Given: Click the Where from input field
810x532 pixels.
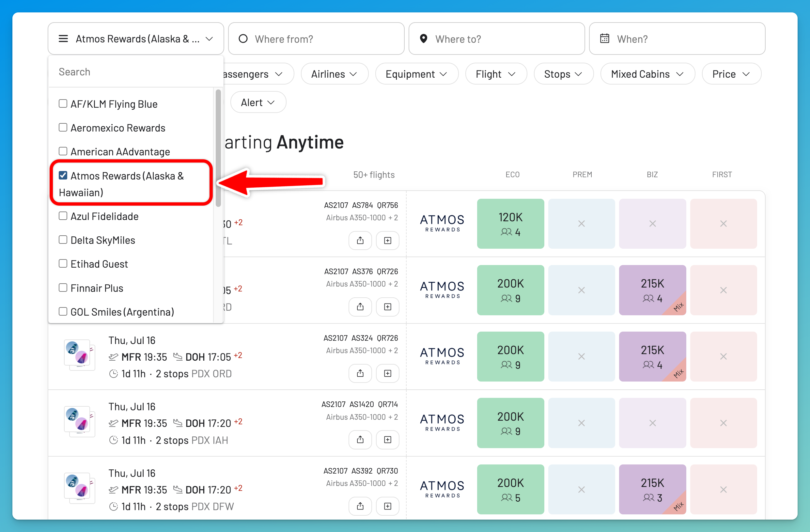Looking at the screenshot, I should pyautogui.click(x=316, y=39).
